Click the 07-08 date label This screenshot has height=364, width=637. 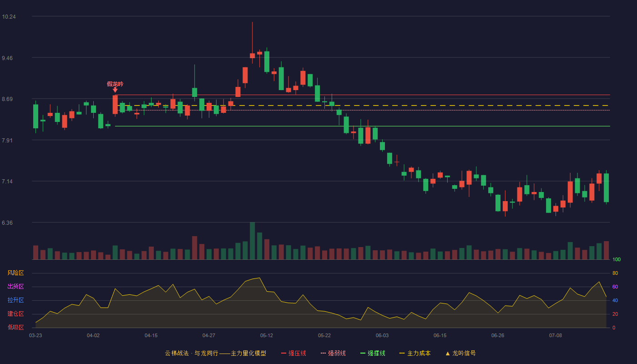pos(556,335)
